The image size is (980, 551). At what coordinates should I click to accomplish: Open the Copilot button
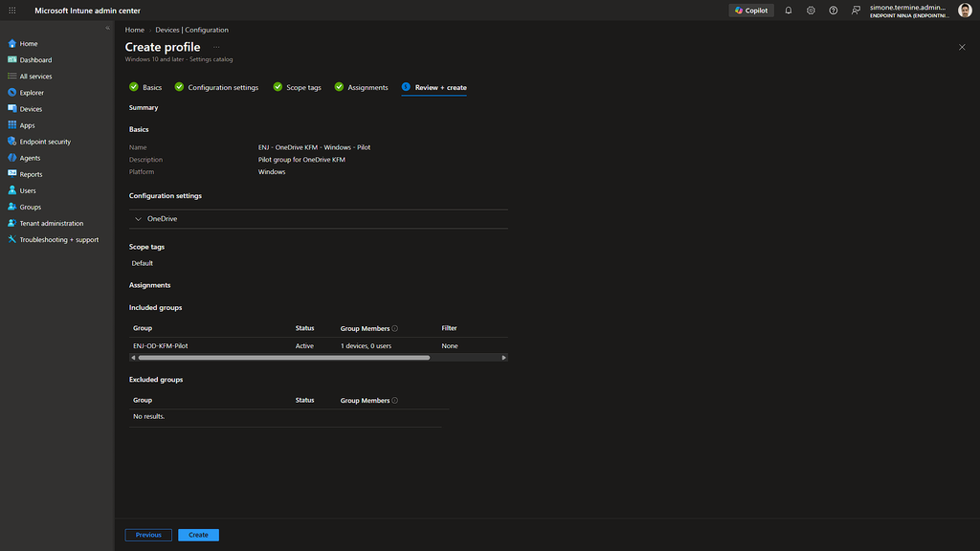point(751,11)
